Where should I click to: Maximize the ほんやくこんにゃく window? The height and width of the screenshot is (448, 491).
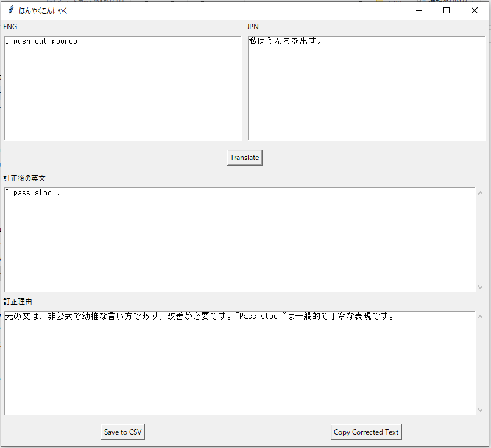[x=447, y=10]
